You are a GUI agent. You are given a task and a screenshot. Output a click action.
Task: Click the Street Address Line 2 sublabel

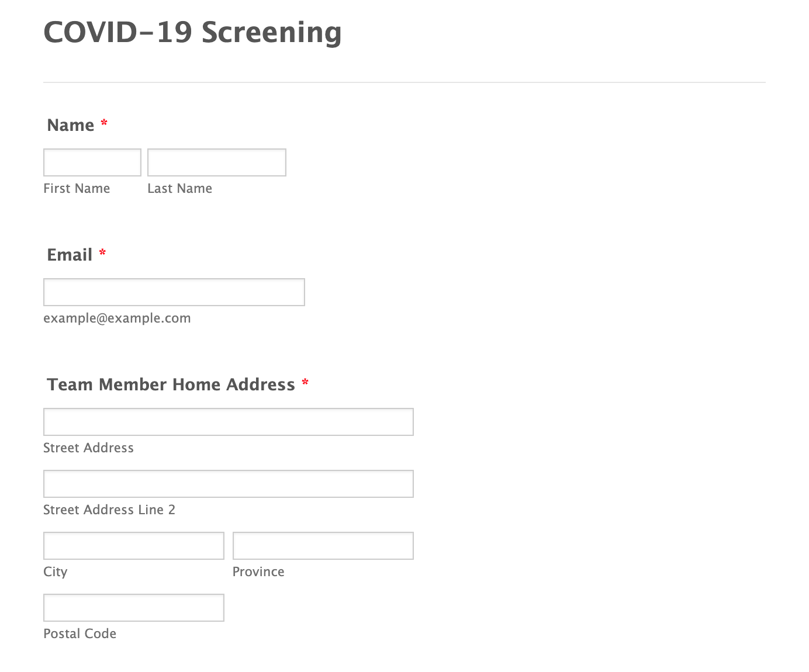click(x=109, y=510)
